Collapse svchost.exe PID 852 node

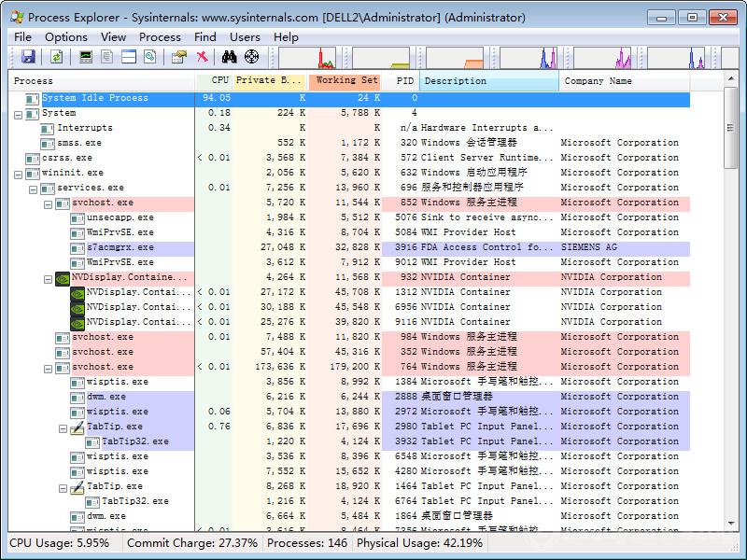(48, 204)
